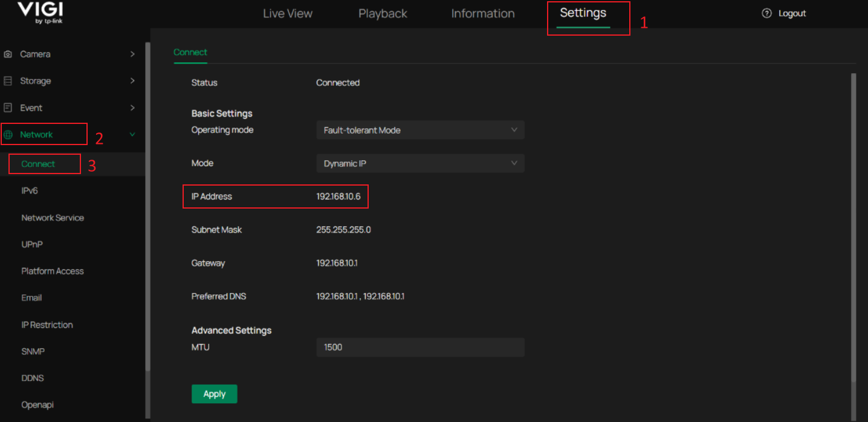Click the VIGI by tp-link logo
This screenshot has height=422, width=868.
[40, 13]
